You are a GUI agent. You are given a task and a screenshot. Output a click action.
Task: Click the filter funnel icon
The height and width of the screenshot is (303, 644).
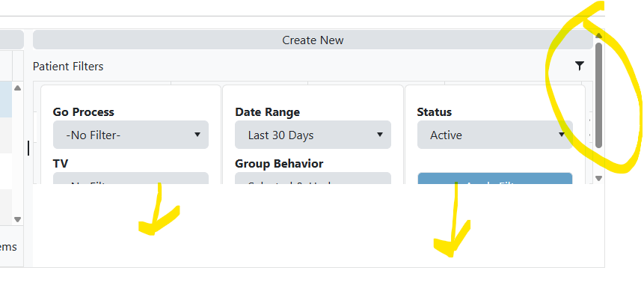click(x=580, y=66)
